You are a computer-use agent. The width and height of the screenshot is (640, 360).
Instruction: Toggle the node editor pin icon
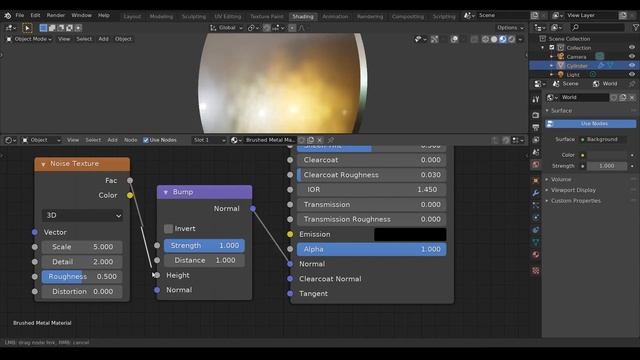331,140
